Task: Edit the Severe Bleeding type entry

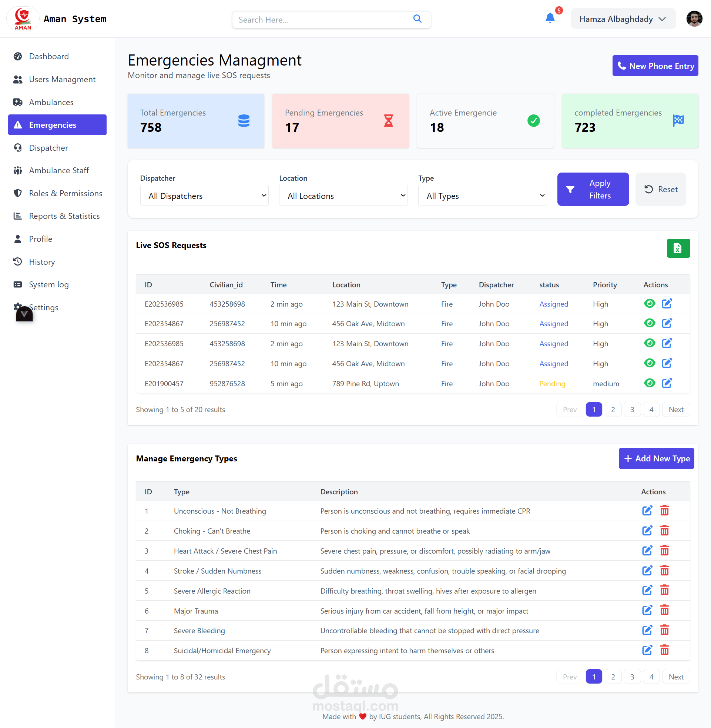Action: (647, 630)
